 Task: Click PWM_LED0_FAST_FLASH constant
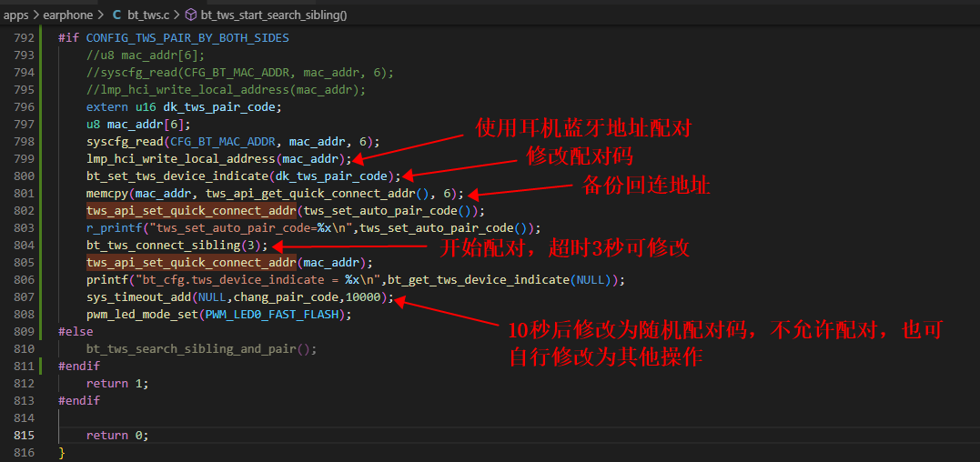(271, 315)
